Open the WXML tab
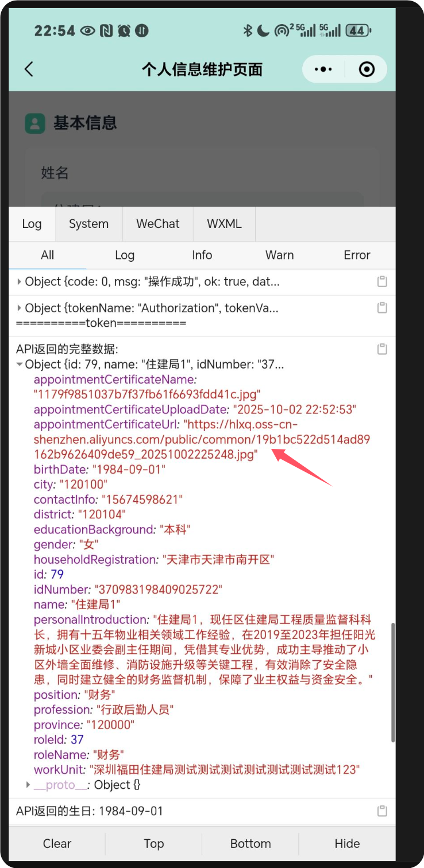This screenshot has width=424, height=868. [x=224, y=224]
